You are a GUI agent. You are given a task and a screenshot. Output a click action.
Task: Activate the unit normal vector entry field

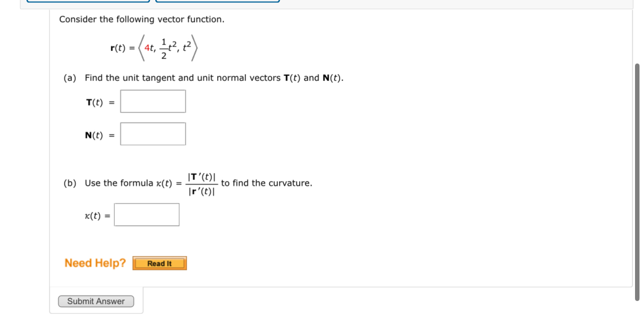(x=153, y=133)
